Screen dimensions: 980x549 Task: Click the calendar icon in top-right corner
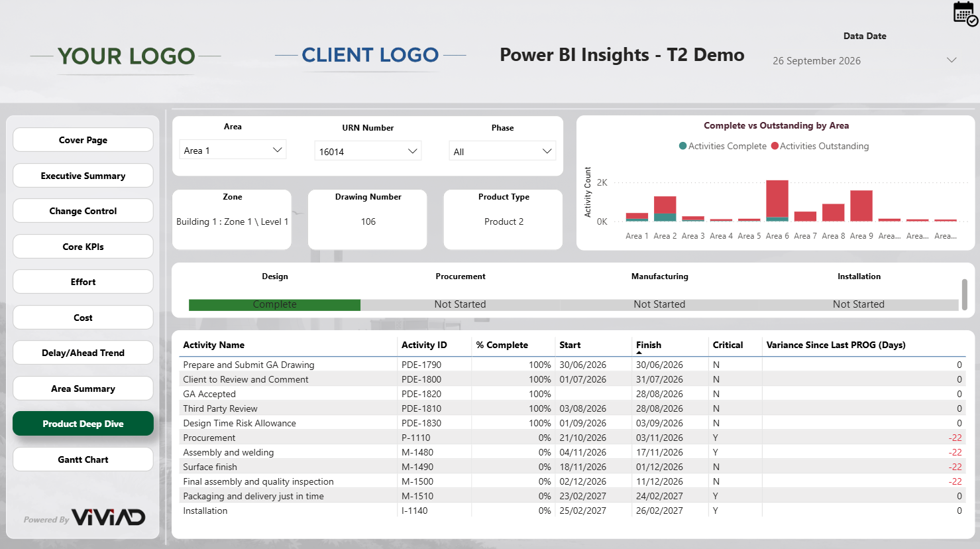(965, 13)
